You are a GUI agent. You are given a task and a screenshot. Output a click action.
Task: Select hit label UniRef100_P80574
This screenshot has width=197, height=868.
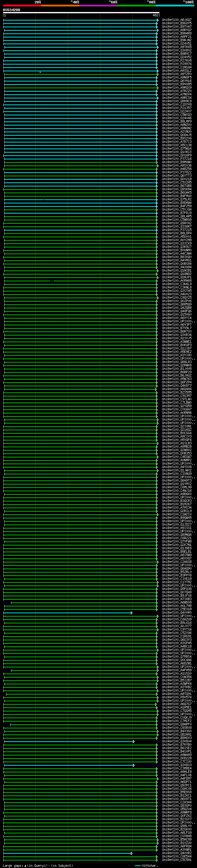(x=177, y=697)
